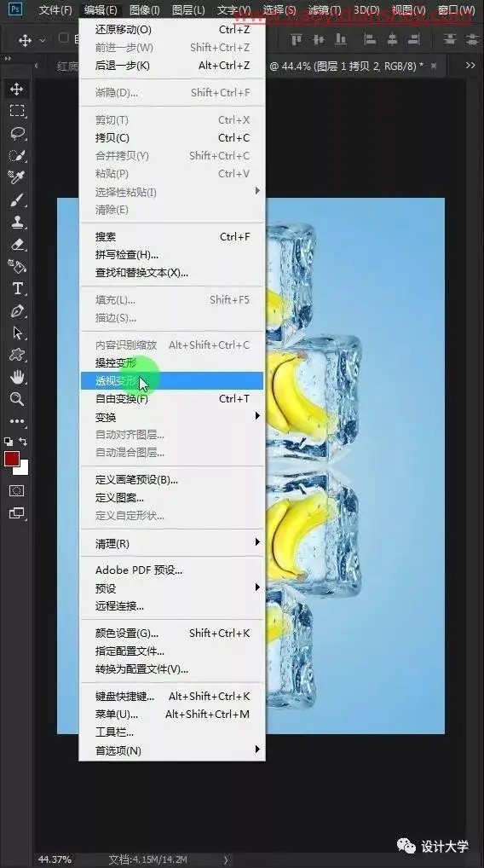Select the Clone Stamp tool
This screenshot has width=484, height=868.
point(16,222)
